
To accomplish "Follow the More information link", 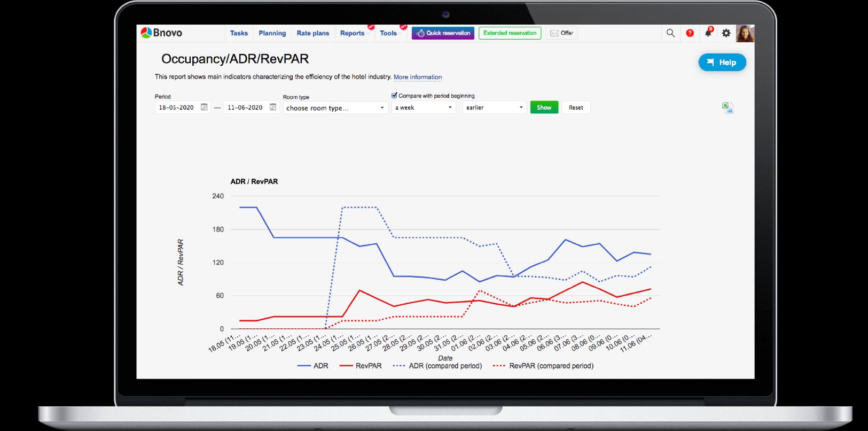I will click(x=418, y=77).
